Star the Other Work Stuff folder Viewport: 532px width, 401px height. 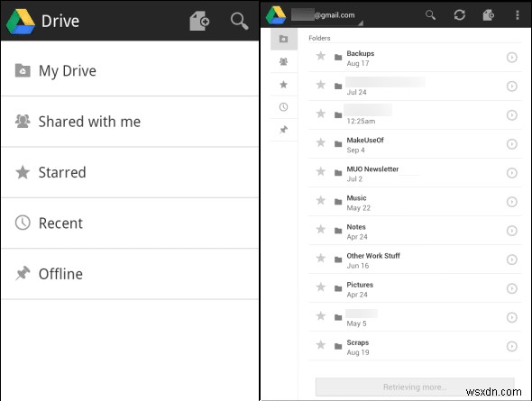pos(321,259)
